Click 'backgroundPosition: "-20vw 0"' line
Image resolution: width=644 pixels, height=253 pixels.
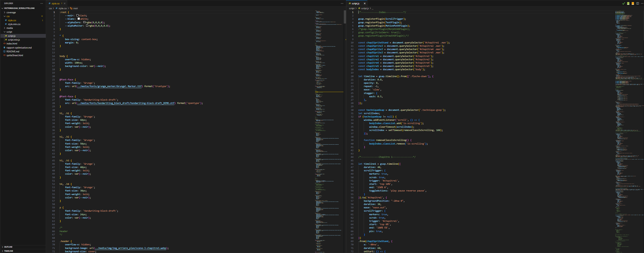tap(384, 201)
